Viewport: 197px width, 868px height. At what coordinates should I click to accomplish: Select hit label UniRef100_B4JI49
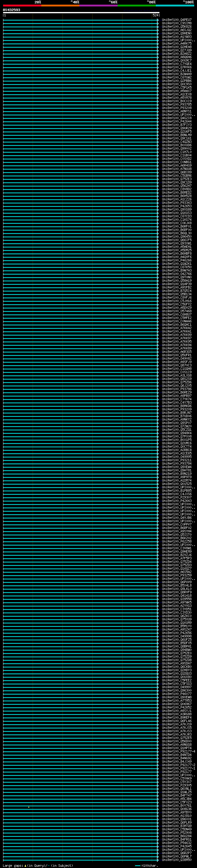point(176,761)
